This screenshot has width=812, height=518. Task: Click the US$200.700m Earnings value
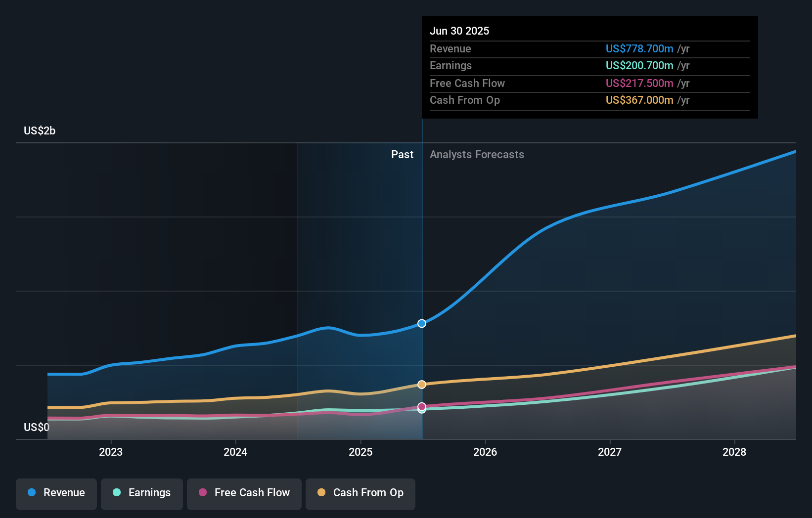640,65
